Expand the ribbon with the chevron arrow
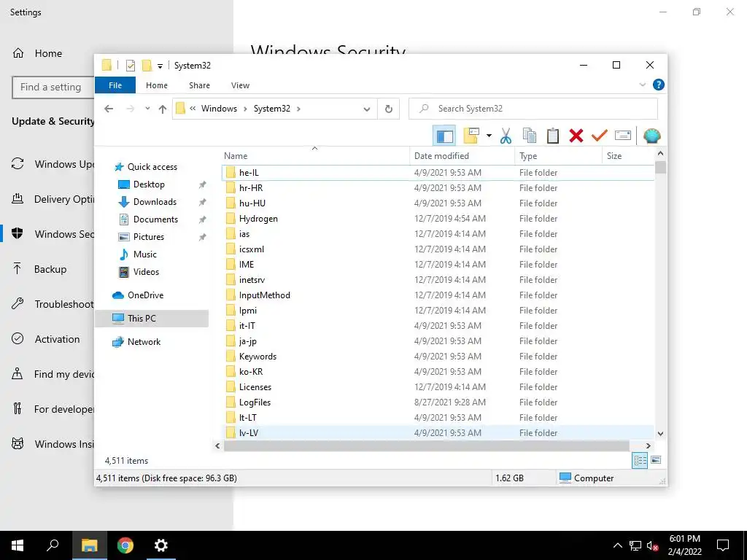 point(642,85)
